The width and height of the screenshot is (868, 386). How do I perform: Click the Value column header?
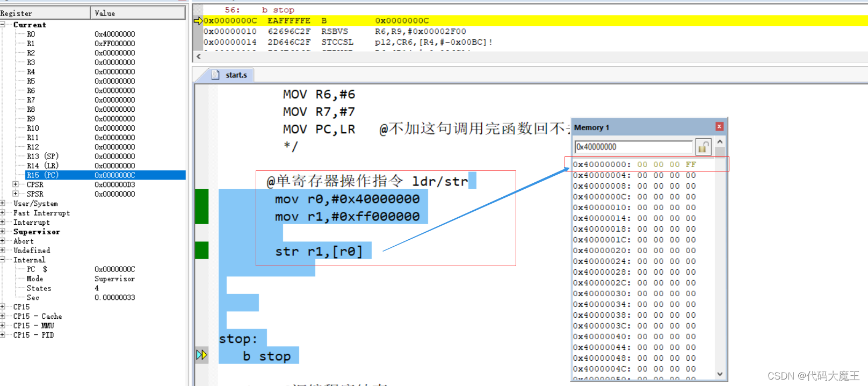pos(138,13)
